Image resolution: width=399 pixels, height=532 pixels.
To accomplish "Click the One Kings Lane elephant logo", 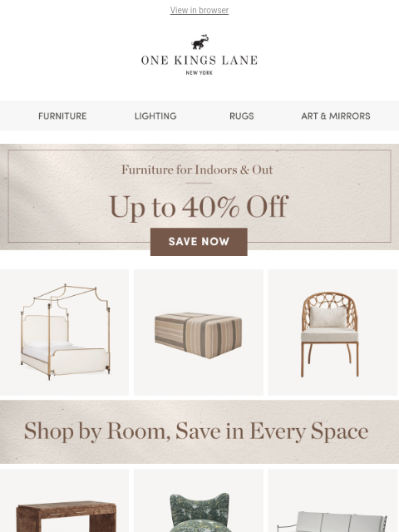I will (x=199, y=42).
